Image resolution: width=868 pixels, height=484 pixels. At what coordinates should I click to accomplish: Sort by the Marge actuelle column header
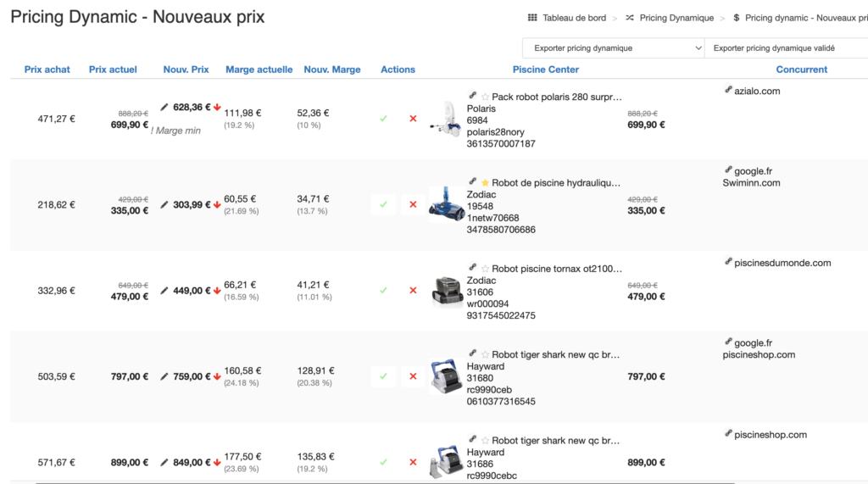click(x=259, y=70)
